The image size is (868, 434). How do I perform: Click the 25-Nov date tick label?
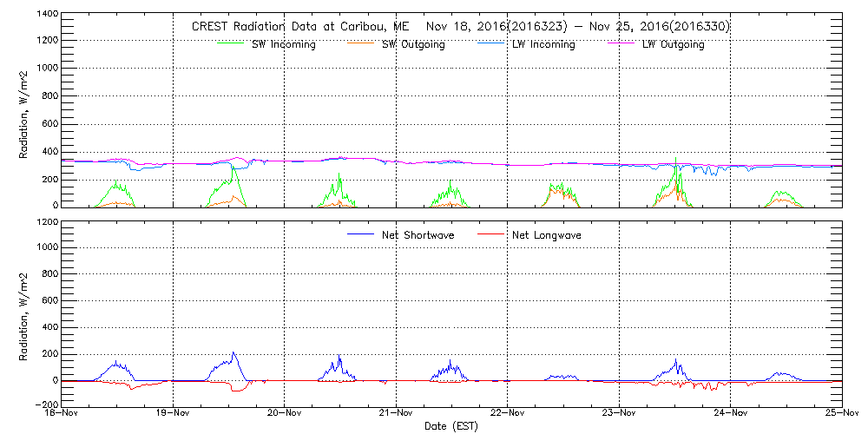coord(841,415)
